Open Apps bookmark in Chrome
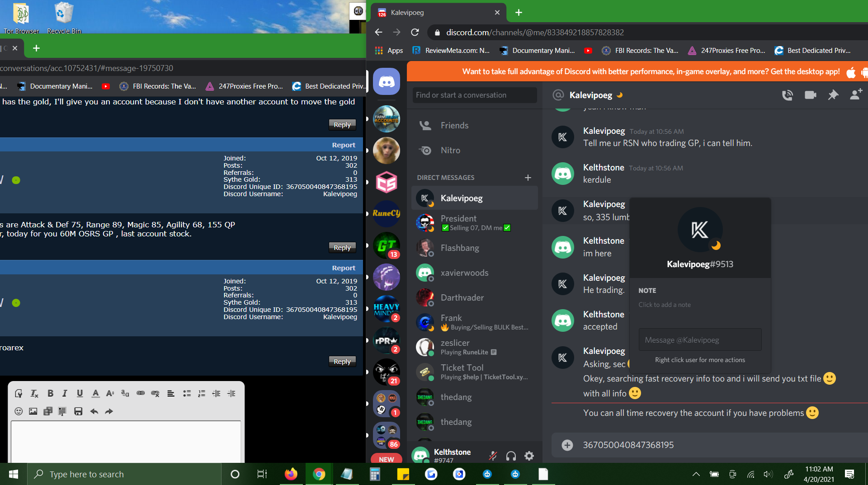 coord(389,51)
